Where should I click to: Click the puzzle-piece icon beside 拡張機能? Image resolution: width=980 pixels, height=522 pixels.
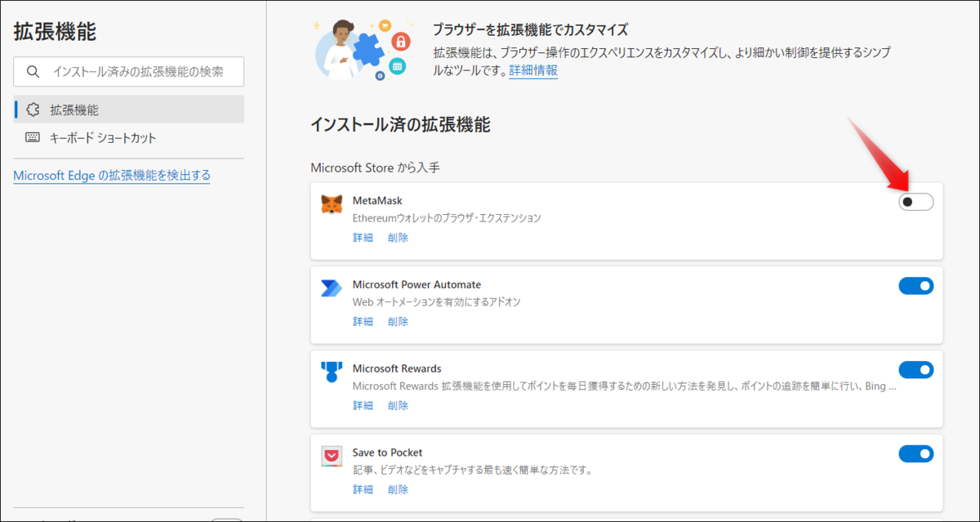(33, 109)
